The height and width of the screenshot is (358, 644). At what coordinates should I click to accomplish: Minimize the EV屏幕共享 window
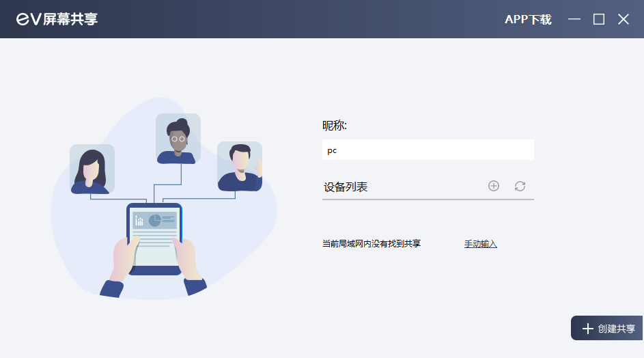(x=574, y=19)
